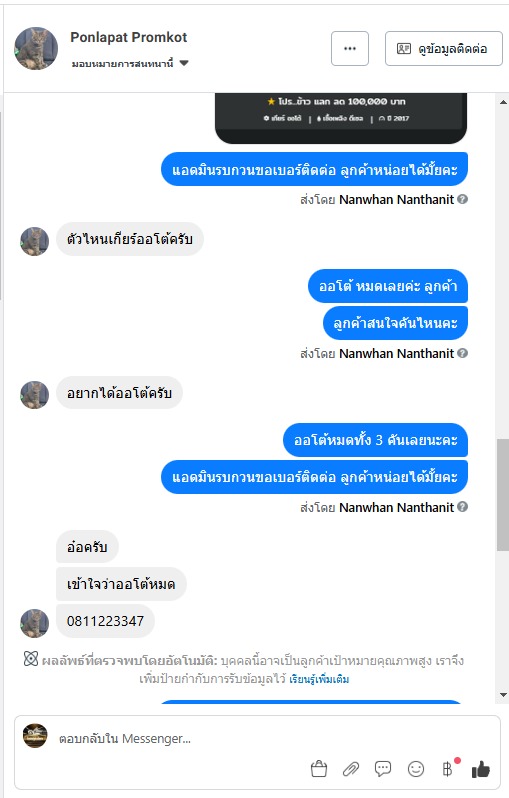The image size is (509, 798).
Task: Click the conversation scrollbar thumb
Action: (x=503, y=495)
